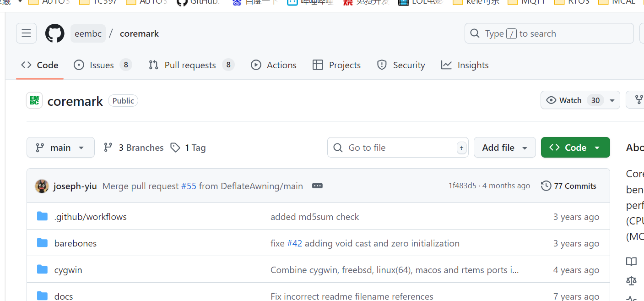Image resolution: width=644 pixels, height=301 pixels.
Task: Go to GitHub home via Octocat logo
Action: coord(55,33)
